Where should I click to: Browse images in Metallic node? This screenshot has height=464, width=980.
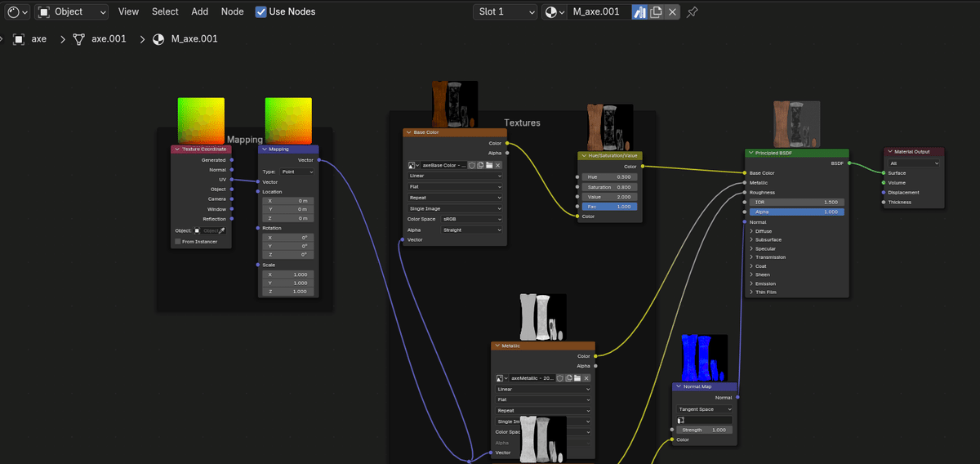coord(502,378)
